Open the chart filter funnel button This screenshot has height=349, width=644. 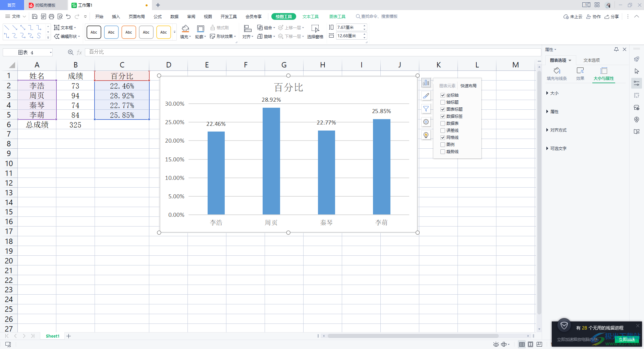click(426, 109)
